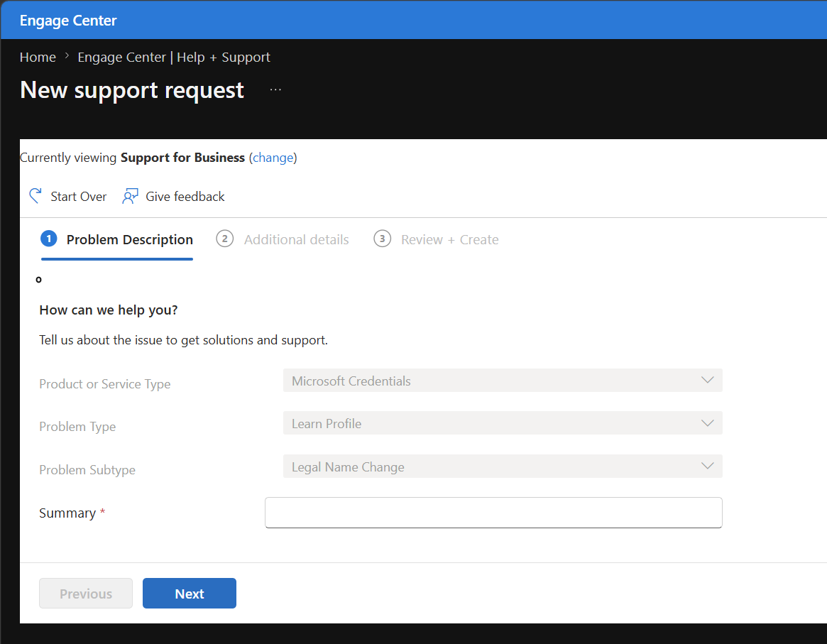The image size is (827, 644).
Task: Switch to the Additional details tab
Action: 283,239
